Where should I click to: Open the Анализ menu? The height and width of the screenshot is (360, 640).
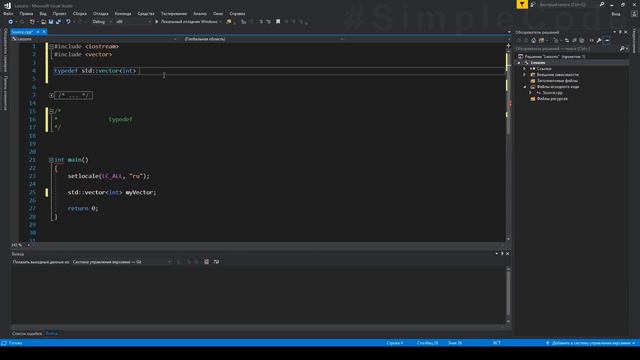(200, 13)
